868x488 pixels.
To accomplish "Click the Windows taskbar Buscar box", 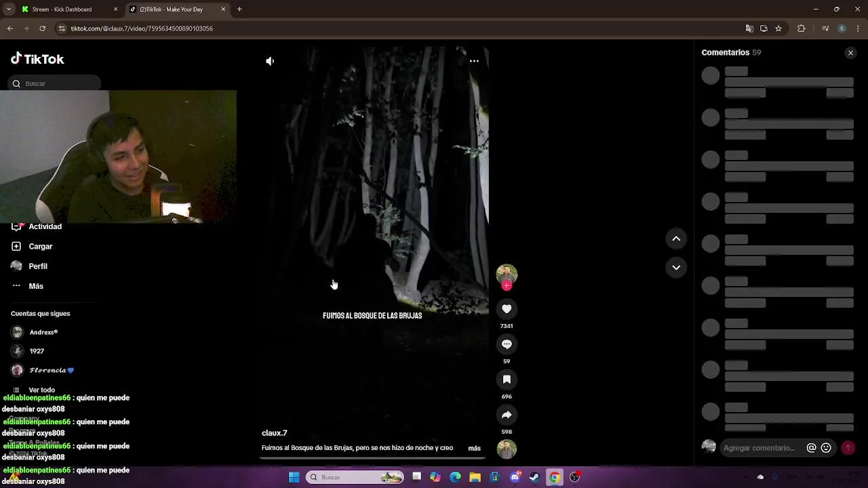I will (x=355, y=477).
